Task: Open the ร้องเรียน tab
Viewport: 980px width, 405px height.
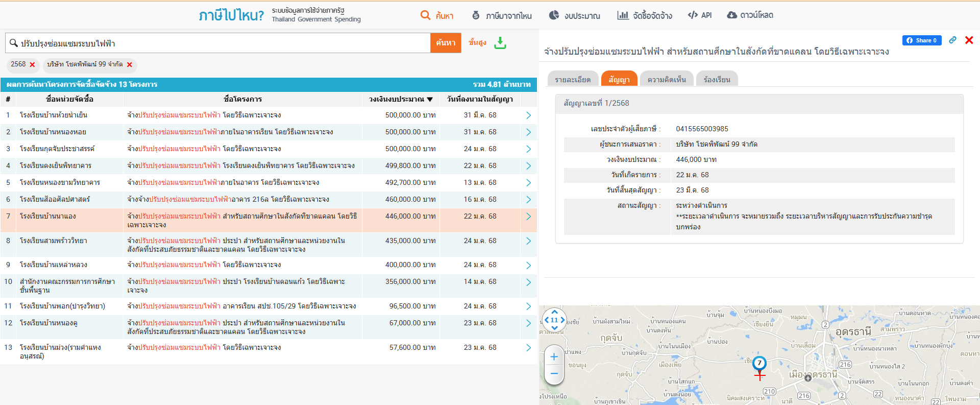Action: (717, 80)
